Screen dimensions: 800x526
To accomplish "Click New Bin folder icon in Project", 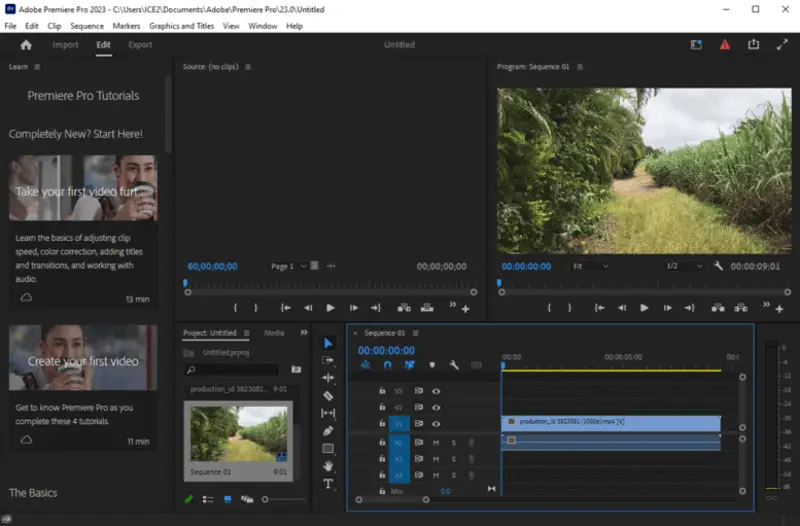I will click(296, 369).
